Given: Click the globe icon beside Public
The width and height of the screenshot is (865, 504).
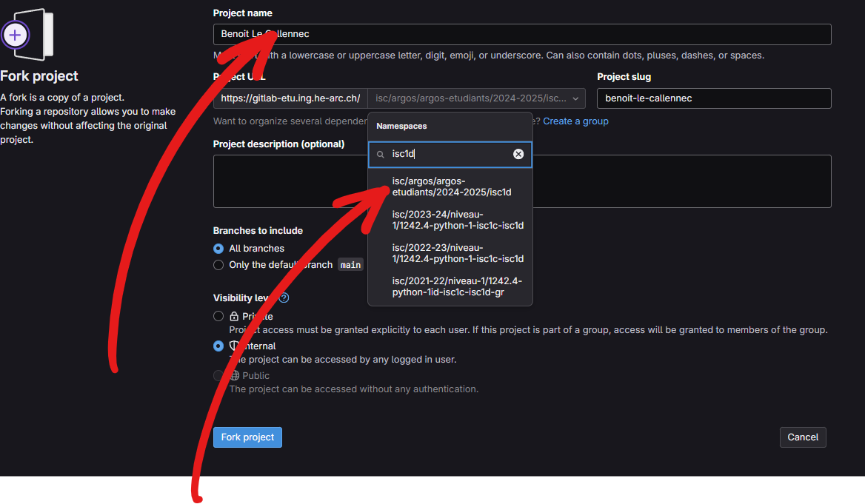Looking at the screenshot, I should [x=234, y=376].
